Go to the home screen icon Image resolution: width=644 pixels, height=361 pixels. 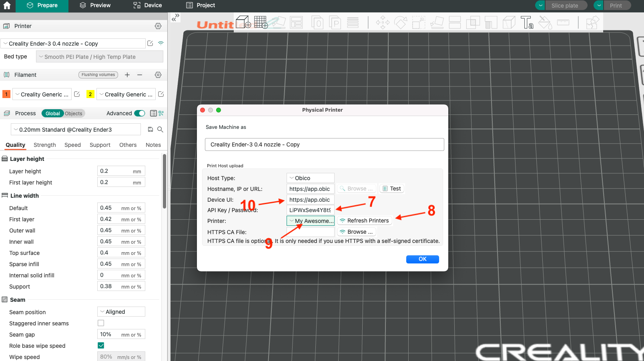pyautogui.click(x=7, y=6)
